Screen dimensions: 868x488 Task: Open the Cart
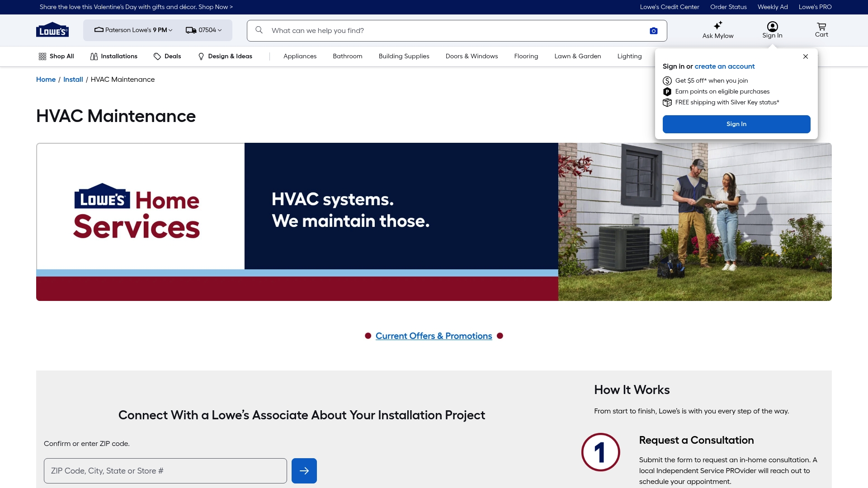[821, 30]
